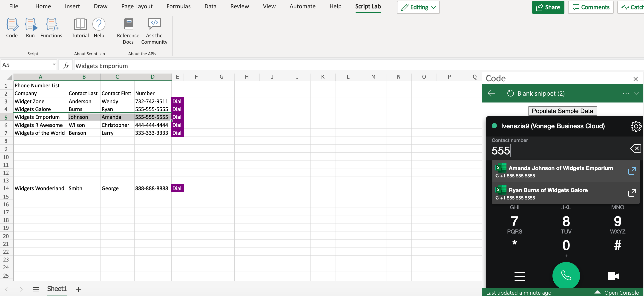Image resolution: width=644 pixels, height=296 pixels.
Task: Open the Script Lab Tutorial
Action: 80,28
